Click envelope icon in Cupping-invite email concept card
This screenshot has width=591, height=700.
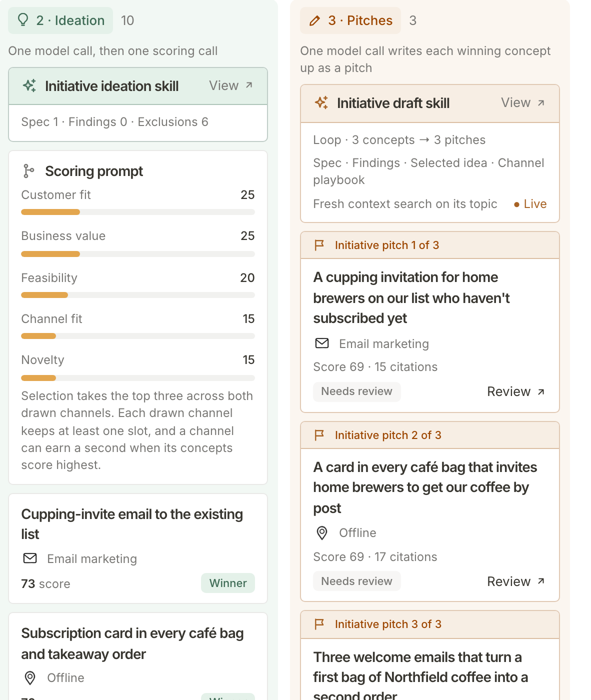[30, 558]
